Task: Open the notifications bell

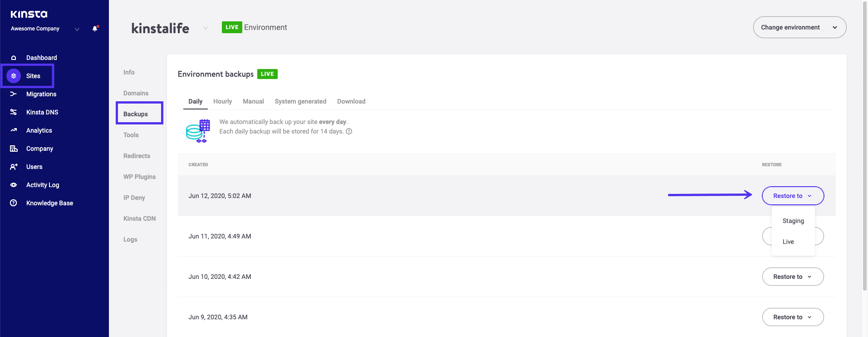Action: [95, 28]
